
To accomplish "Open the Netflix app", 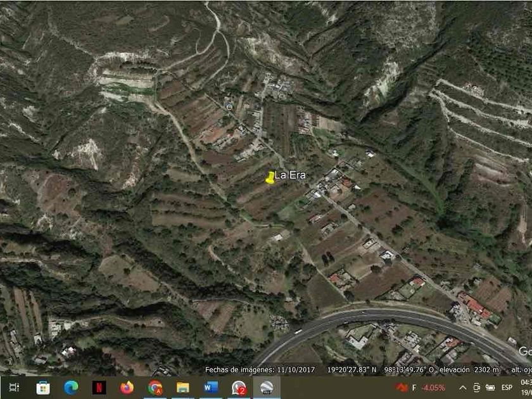I will [99, 388].
